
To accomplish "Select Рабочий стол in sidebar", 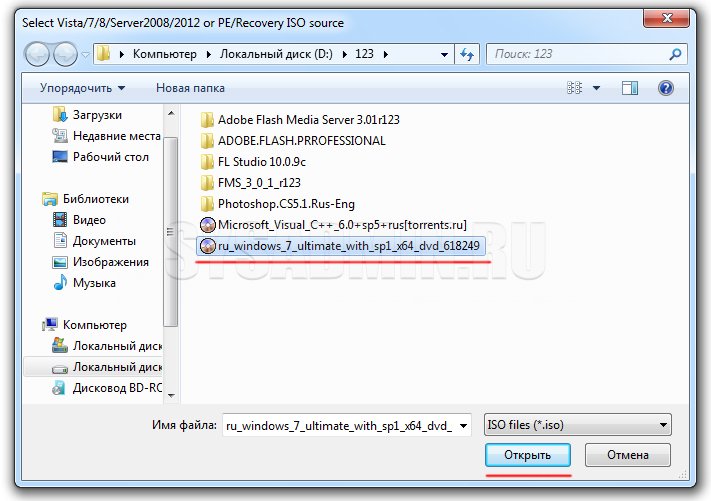I will (110, 157).
